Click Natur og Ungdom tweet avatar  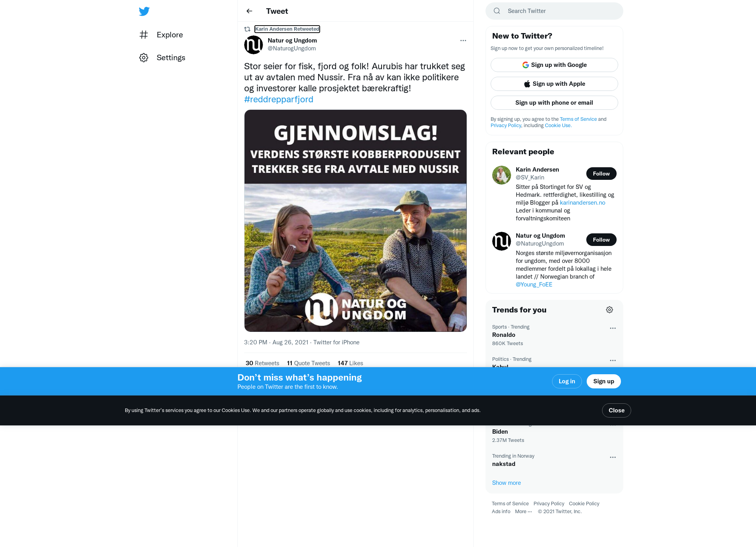[254, 45]
